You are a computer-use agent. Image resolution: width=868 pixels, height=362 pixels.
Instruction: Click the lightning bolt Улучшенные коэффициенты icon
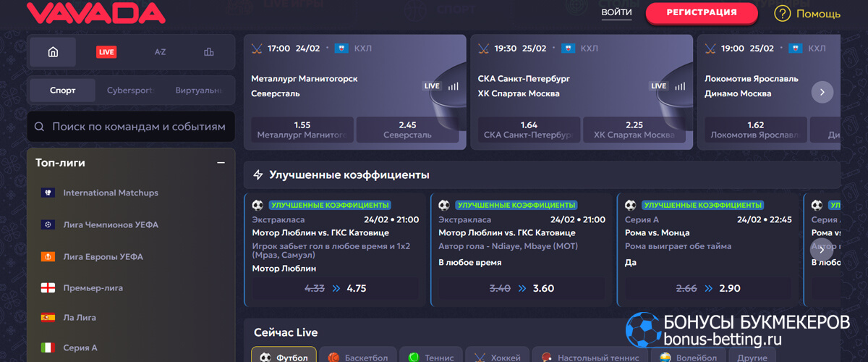(258, 174)
